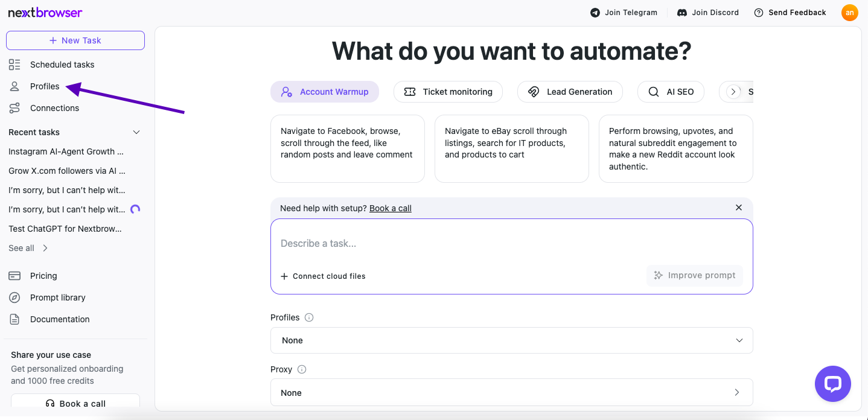Open the Proxy None selector

point(512,392)
